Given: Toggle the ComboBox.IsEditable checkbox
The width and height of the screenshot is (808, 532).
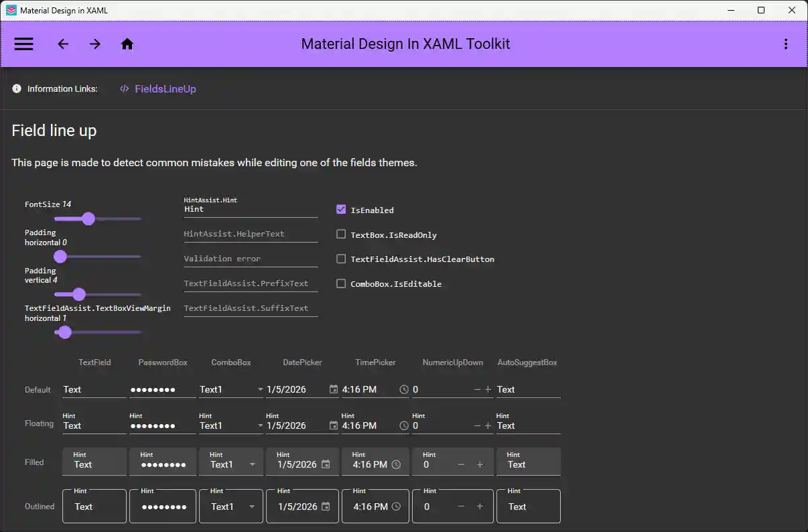Looking at the screenshot, I should point(341,283).
